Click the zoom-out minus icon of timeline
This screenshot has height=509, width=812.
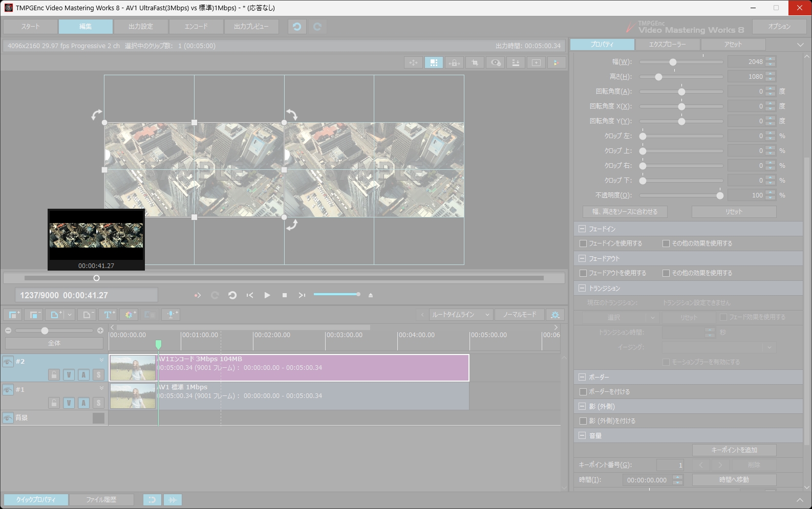pyautogui.click(x=8, y=330)
